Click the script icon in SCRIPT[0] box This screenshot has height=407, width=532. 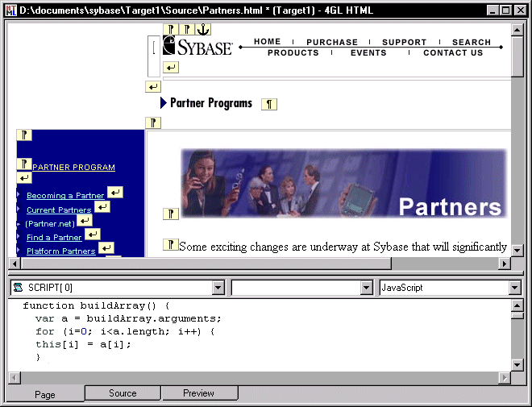click(18, 288)
